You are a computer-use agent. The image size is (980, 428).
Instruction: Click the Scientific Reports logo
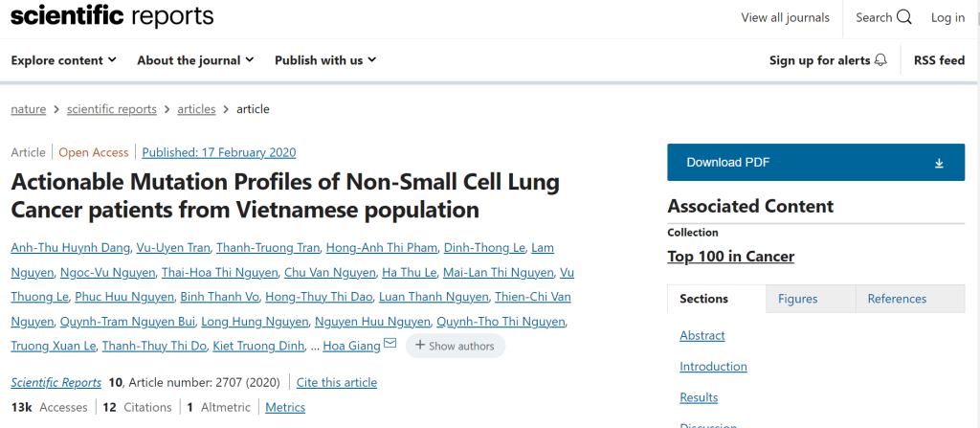coord(112,17)
